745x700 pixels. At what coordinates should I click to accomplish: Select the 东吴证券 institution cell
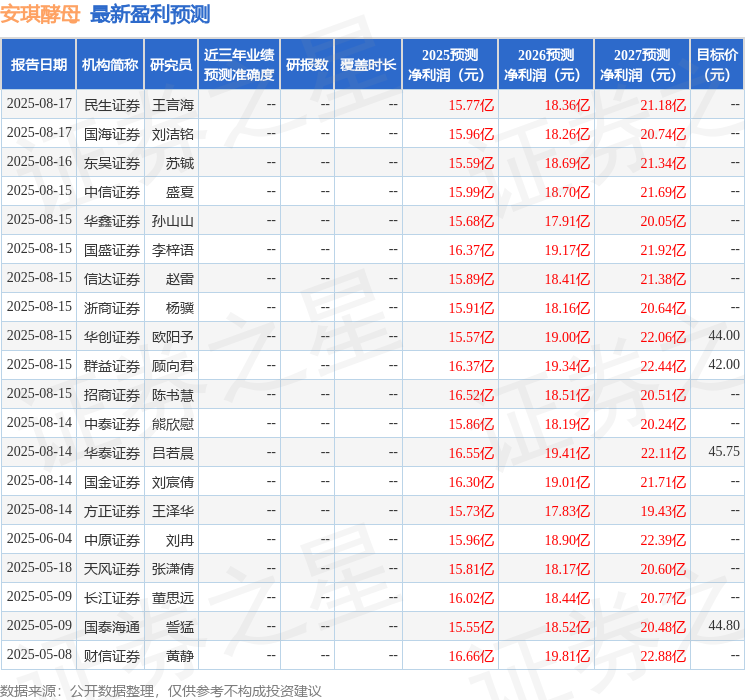click(112, 163)
